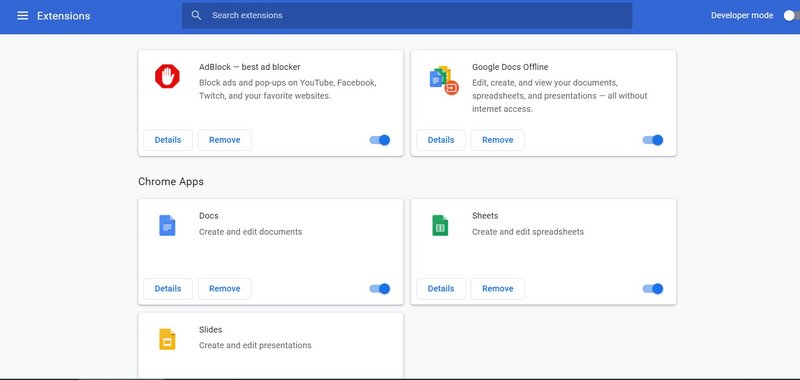The width and height of the screenshot is (800, 380).
Task: Disable Google Docs Offline toggle
Action: click(x=653, y=140)
